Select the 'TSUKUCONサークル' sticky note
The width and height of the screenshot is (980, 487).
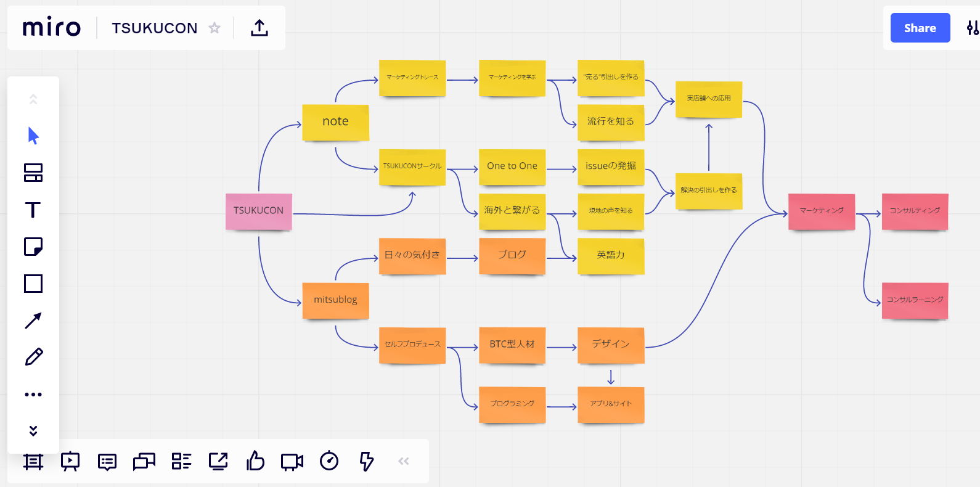pyautogui.click(x=412, y=166)
